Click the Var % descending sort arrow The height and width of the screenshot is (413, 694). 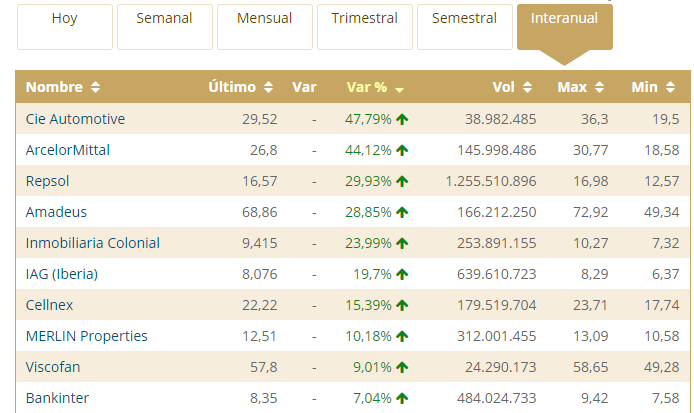tap(400, 88)
